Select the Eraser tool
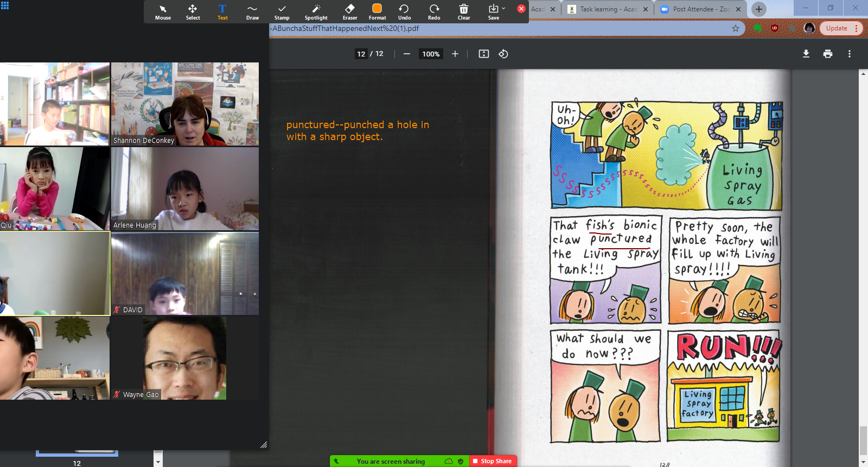 pyautogui.click(x=350, y=12)
